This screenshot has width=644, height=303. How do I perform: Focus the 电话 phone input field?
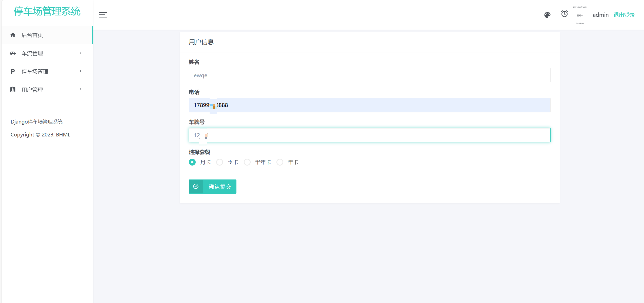tap(370, 105)
